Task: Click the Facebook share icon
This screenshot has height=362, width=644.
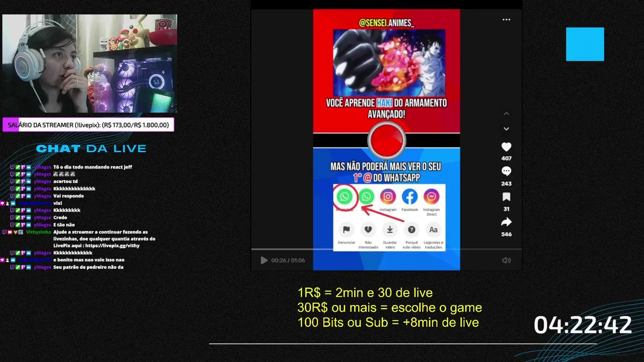Action: (x=410, y=197)
